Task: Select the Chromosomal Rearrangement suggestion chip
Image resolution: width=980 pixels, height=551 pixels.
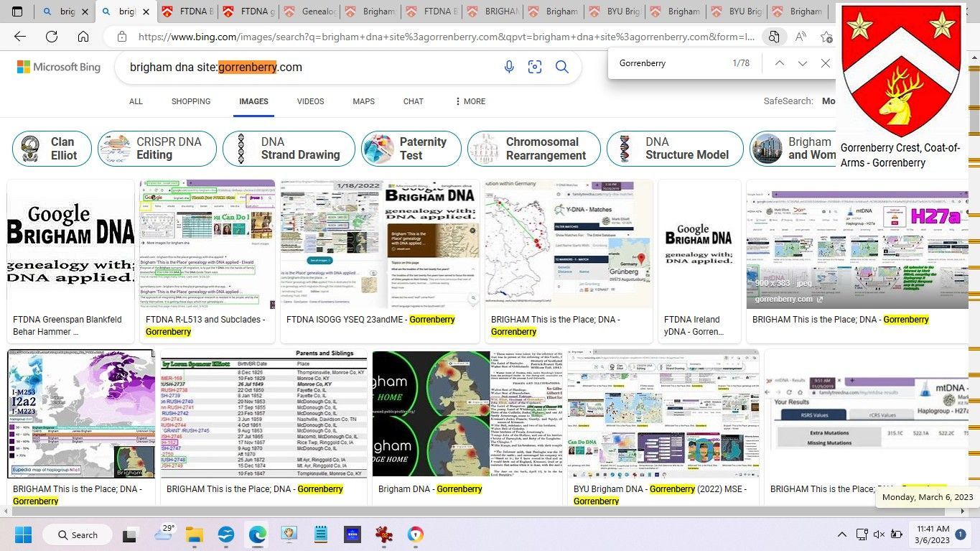Action: pos(533,149)
